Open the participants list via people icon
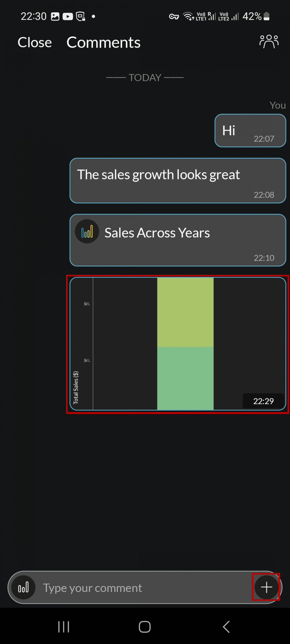Image resolution: width=290 pixels, height=644 pixels. (268, 42)
